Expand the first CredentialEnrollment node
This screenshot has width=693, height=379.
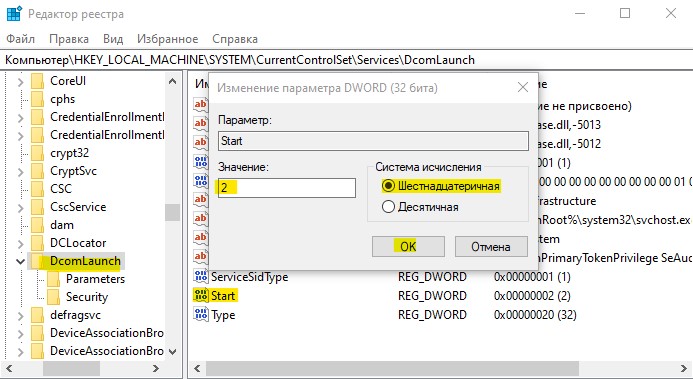(x=20, y=117)
